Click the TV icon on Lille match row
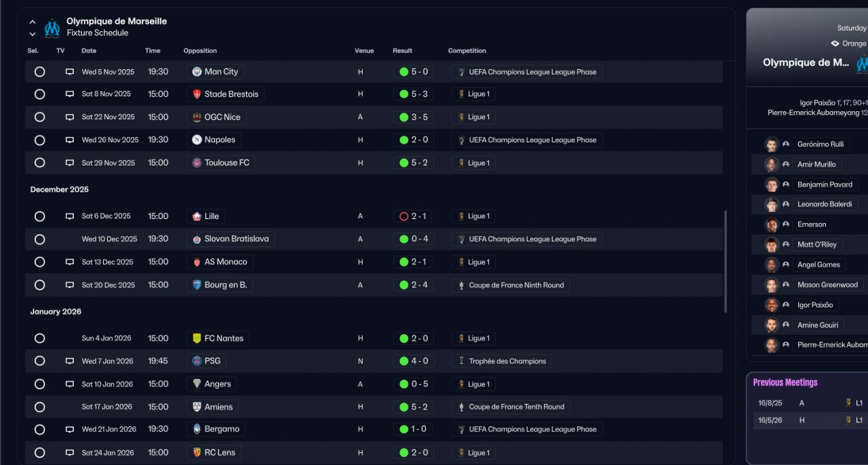The width and height of the screenshot is (868, 465). 69,216
